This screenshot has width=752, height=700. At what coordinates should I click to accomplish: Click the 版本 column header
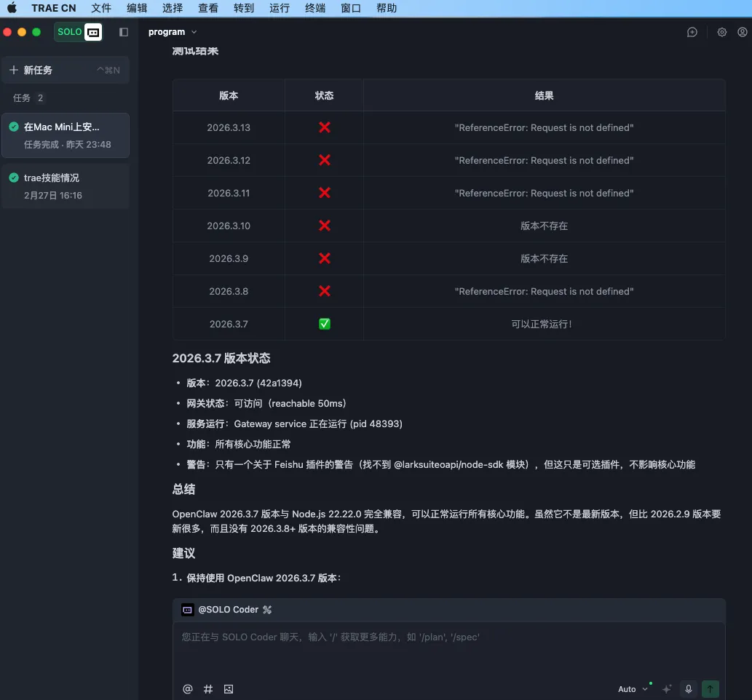pos(229,95)
